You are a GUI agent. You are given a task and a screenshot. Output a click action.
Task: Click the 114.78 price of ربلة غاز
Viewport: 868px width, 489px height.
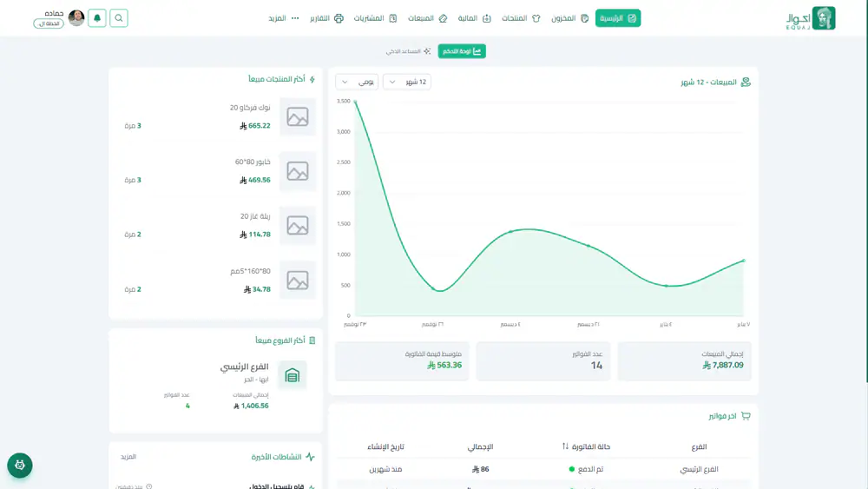[x=255, y=235]
